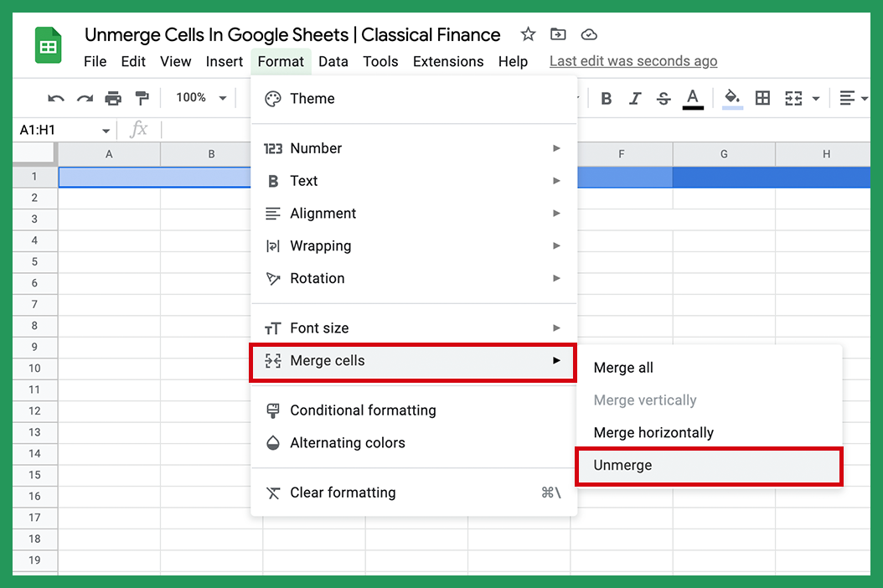
Task: Open the horizontal align dropdown
Action: click(x=852, y=98)
